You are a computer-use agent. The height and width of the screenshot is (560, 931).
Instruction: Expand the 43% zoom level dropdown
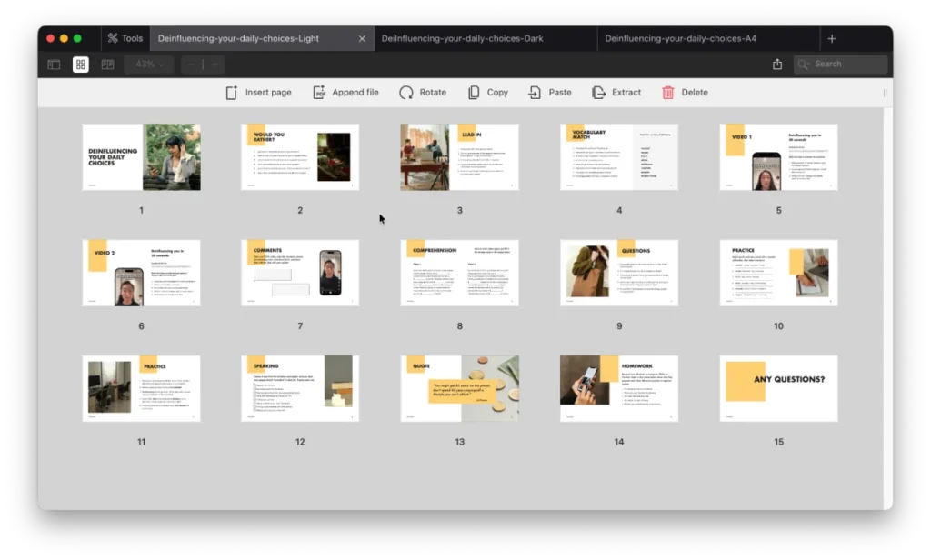(x=149, y=65)
